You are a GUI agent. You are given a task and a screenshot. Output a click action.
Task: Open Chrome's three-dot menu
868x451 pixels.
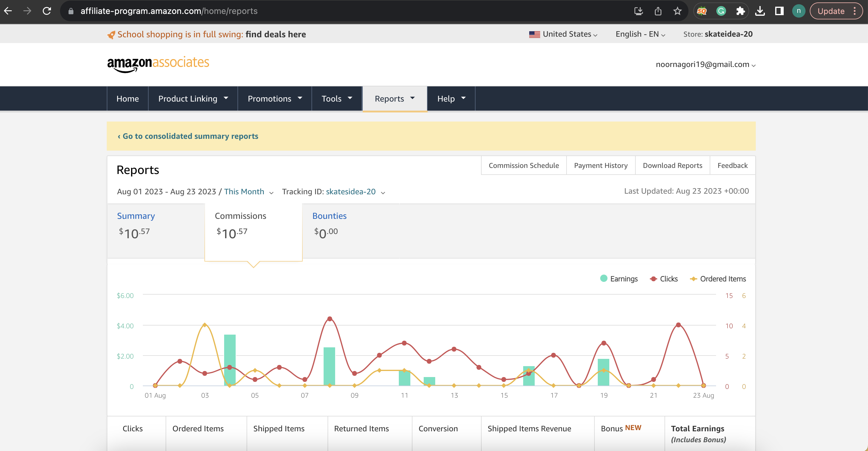click(x=855, y=11)
